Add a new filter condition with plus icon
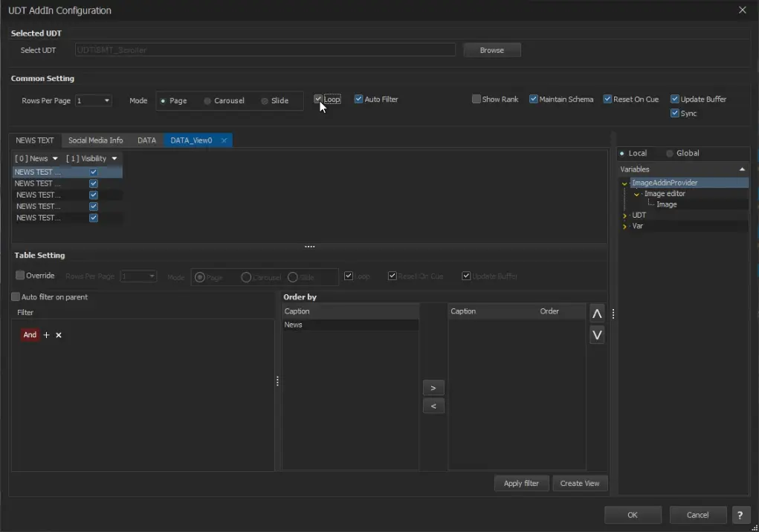 point(46,335)
